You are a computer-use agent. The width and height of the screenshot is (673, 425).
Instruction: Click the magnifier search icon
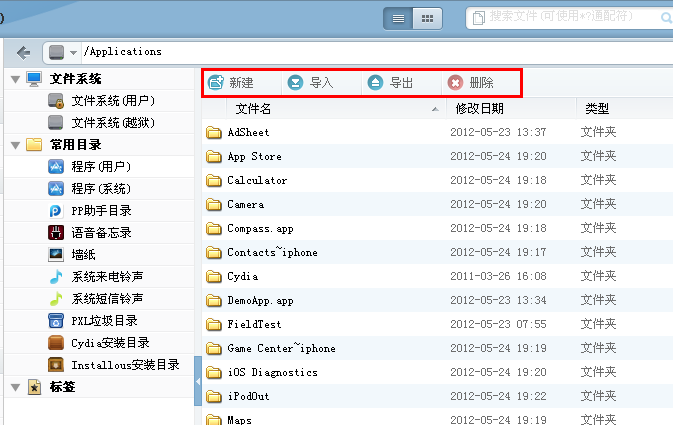click(666, 18)
